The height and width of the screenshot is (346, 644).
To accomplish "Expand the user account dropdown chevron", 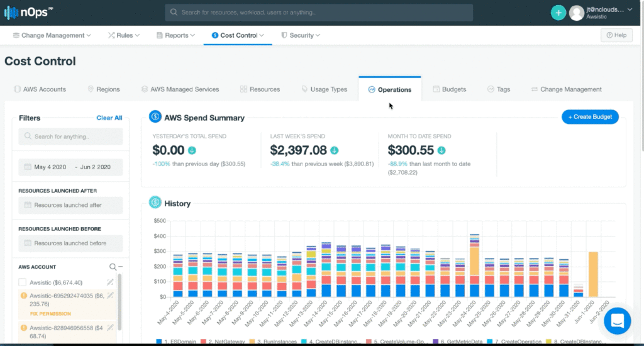I will point(630,9).
